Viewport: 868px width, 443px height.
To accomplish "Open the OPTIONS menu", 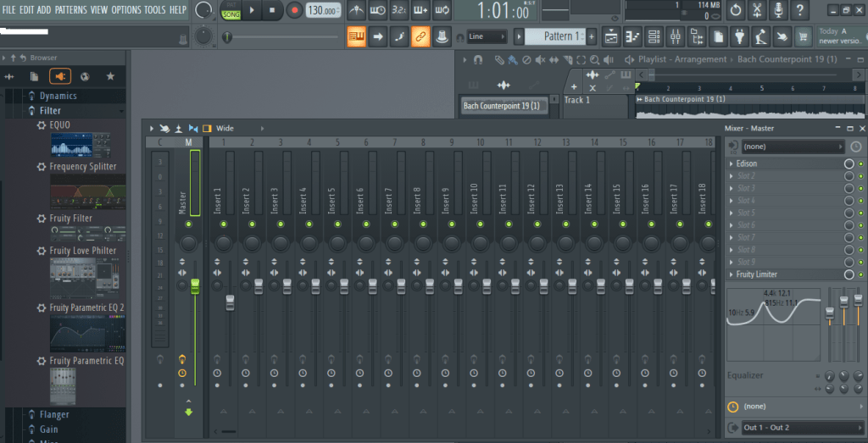I will [125, 9].
